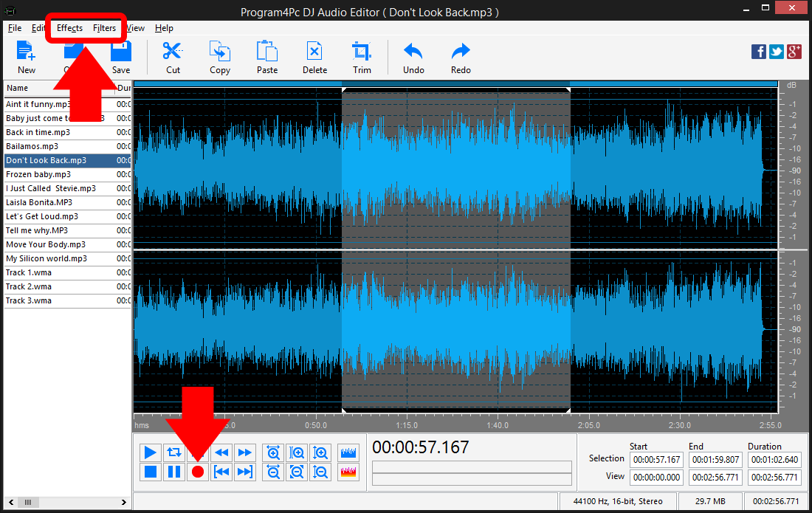
Task: Start recording with the red record button
Action: [197, 472]
